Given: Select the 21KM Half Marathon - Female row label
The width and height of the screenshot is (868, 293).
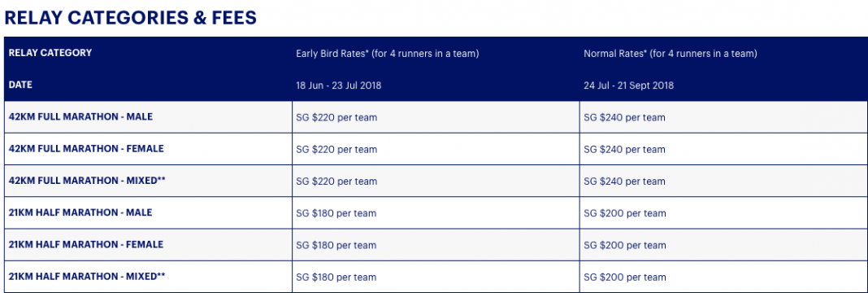Looking at the screenshot, I should point(86,245).
